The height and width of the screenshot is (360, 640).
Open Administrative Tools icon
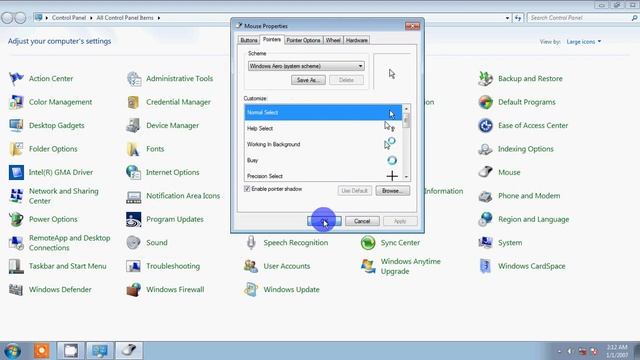coord(134,78)
